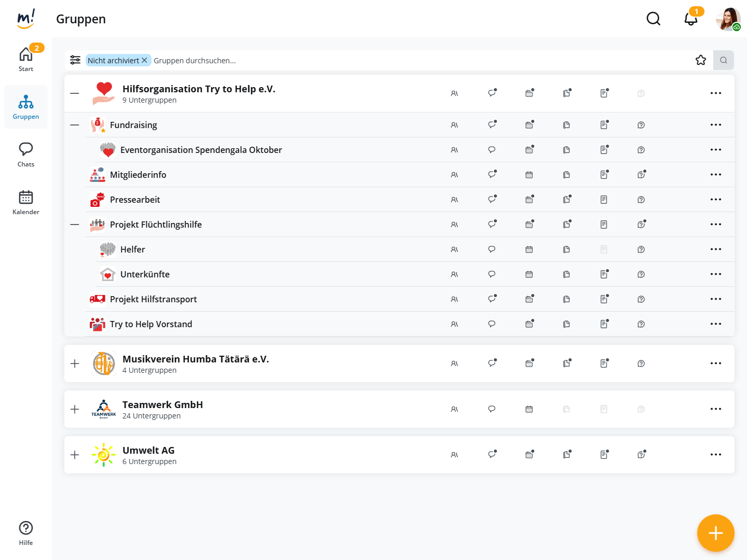Open Eventorganisation Spendengala Oktober group

coord(201,150)
